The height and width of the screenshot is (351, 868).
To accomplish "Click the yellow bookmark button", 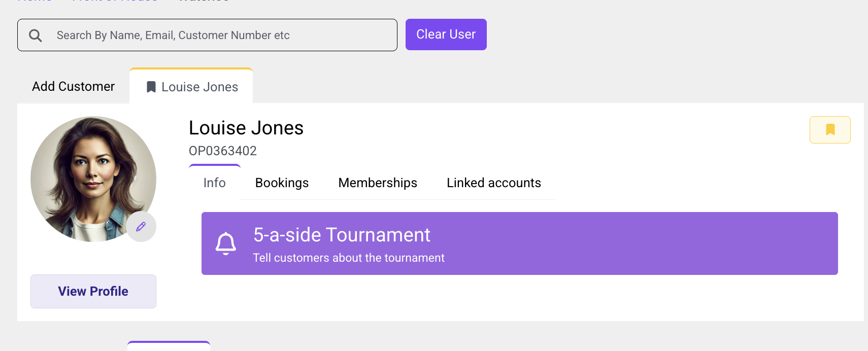I will pyautogui.click(x=830, y=130).
